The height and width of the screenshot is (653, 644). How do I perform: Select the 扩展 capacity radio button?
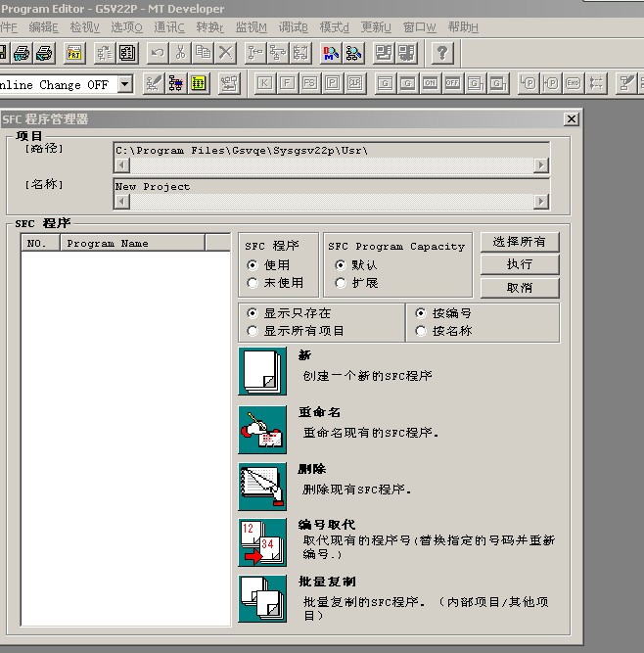(x=341, y=283)
